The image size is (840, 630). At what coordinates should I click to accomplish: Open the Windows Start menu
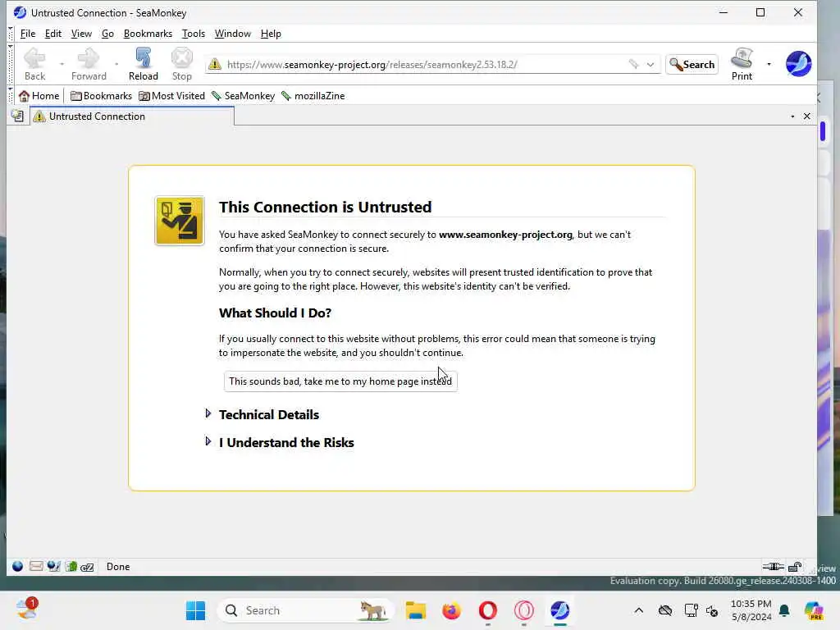tap(195, 610)
